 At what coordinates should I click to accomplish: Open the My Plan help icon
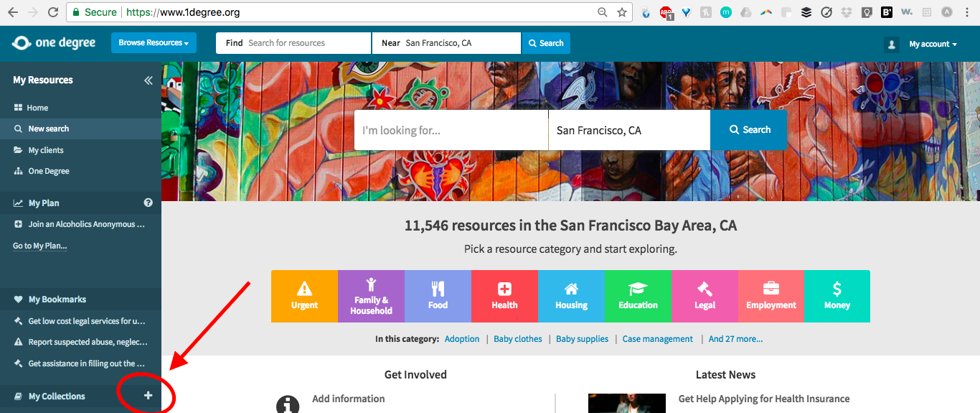149,203
